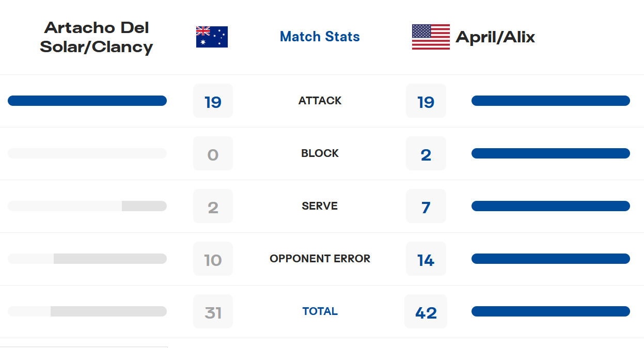The height and width of the screenshot is (348, 644).
Task: Open the Match Stats heading link
Action: pyautogui.click(x=320, y=37)
